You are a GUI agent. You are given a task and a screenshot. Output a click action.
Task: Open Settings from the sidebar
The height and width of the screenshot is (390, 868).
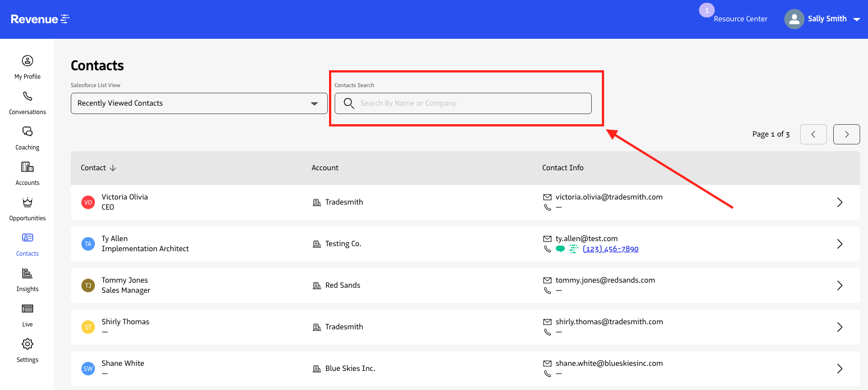27,350
